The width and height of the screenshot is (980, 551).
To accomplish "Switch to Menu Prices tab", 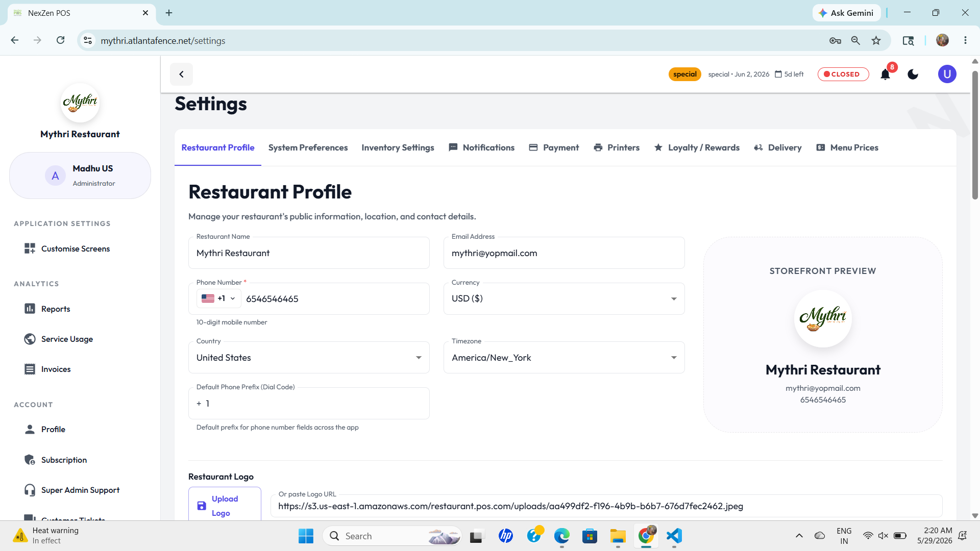I will click(x=847, y=148).
